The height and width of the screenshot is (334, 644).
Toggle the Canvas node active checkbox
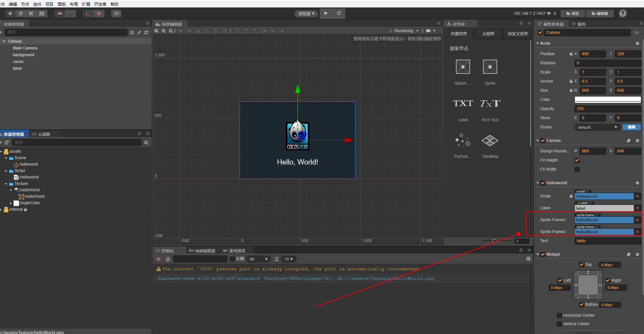pyautogui.click(x=540, y=33)
